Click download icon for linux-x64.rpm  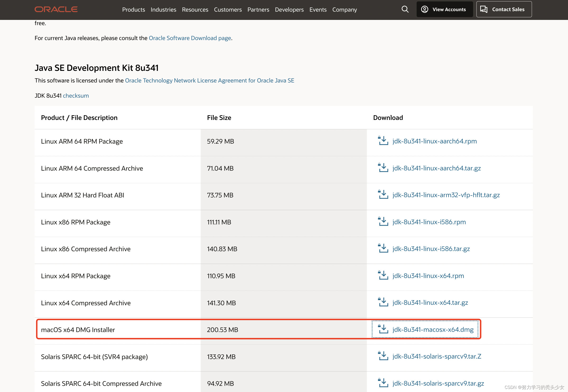coord(383,276)
